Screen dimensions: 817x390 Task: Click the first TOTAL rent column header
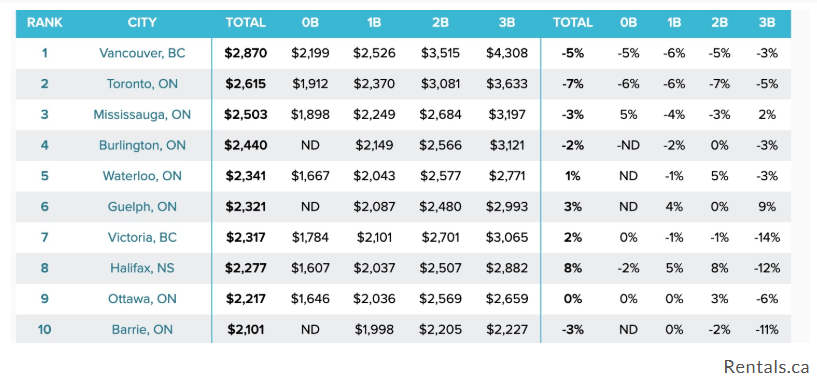245,23
